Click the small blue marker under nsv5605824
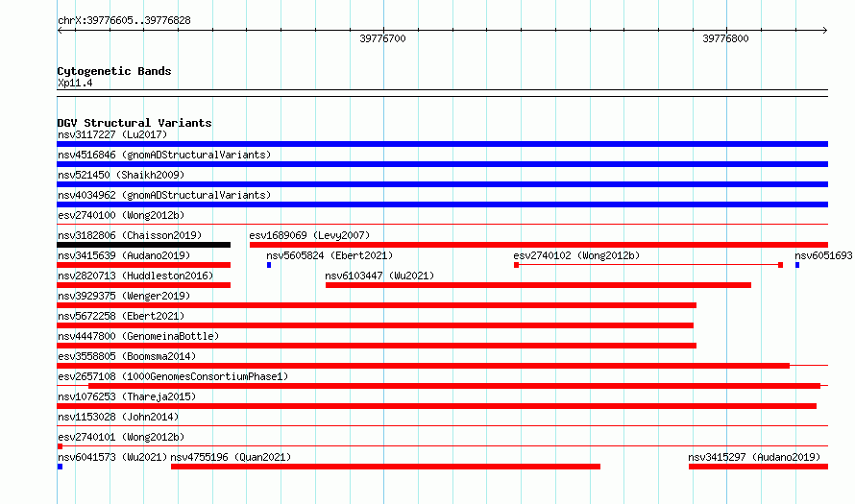Image resolution: width=855 pixels, height=504 pixels. [x=269, y=265]
